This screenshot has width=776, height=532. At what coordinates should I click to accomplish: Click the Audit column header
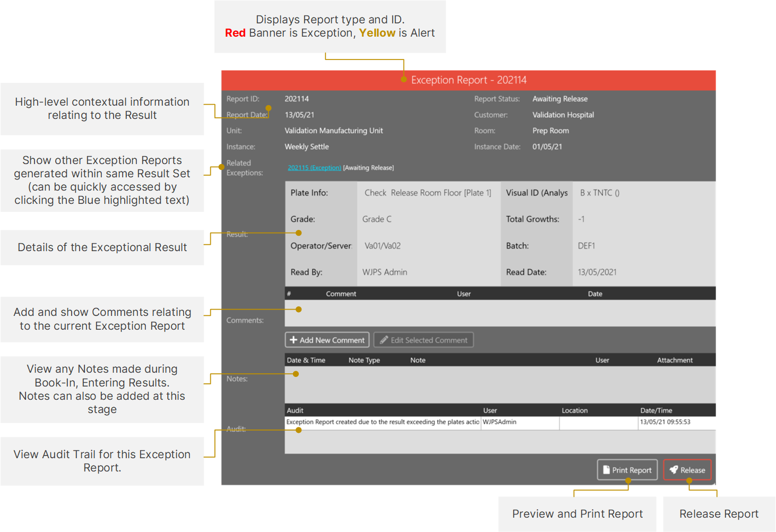(x=295, y=410)
